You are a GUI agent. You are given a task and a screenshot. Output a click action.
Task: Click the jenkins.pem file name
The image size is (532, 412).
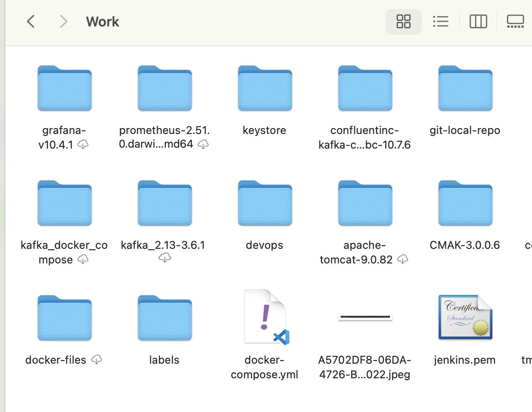pyautogui.click(x=465, y=360)
